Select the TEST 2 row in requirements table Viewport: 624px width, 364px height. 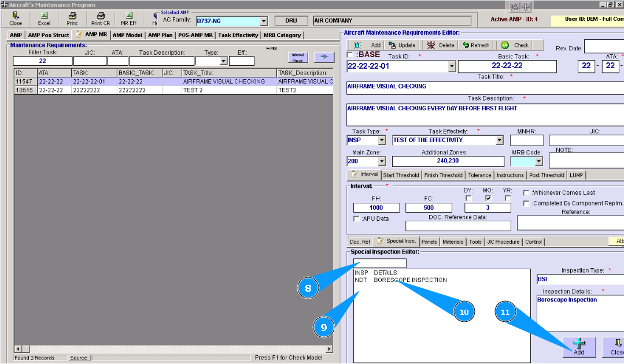coord(173,90)
